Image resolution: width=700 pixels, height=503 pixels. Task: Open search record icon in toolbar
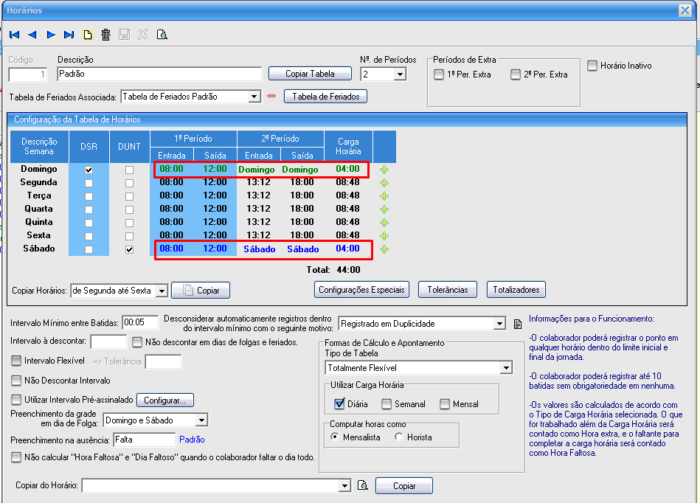point(162,35)
